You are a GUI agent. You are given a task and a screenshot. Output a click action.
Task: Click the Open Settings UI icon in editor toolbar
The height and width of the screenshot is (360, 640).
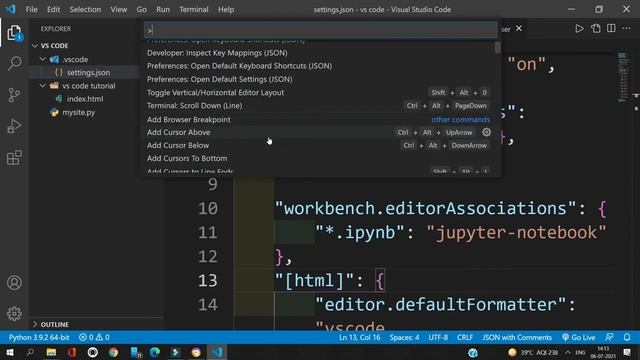pyautogui.click(x=596, y=29)
